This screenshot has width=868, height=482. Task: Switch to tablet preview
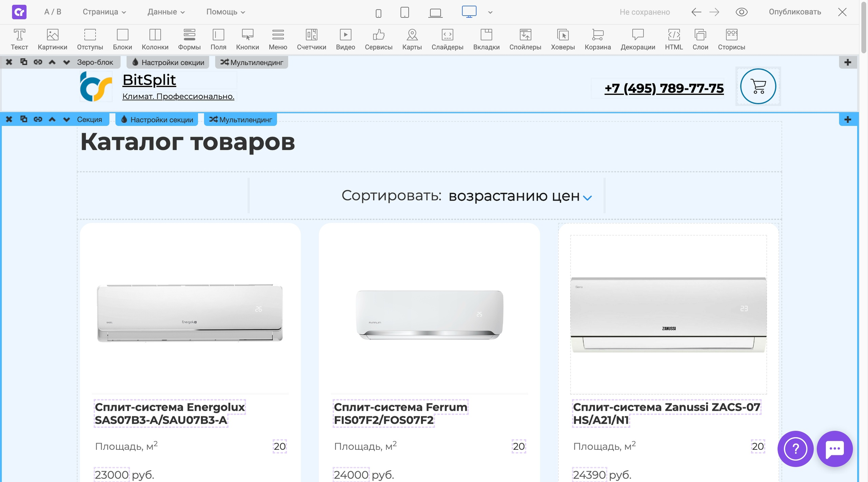coord(405,13)
